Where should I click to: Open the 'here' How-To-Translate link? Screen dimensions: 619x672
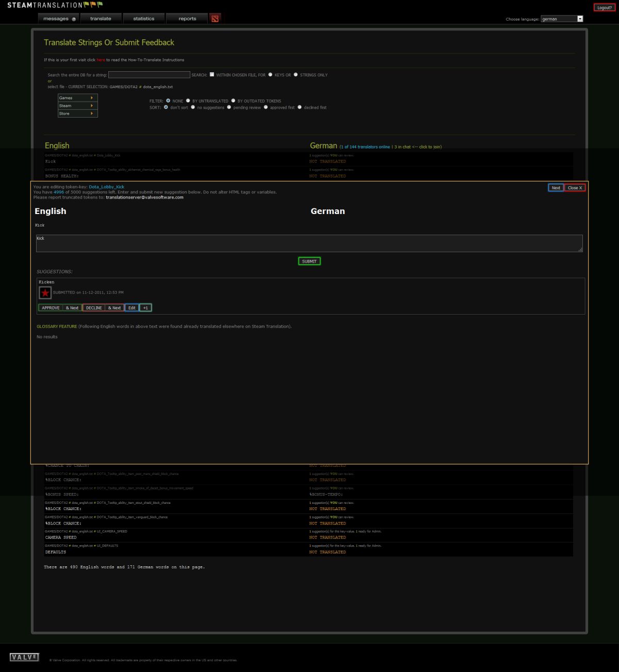pyautogui.click(x=101, y=60)
